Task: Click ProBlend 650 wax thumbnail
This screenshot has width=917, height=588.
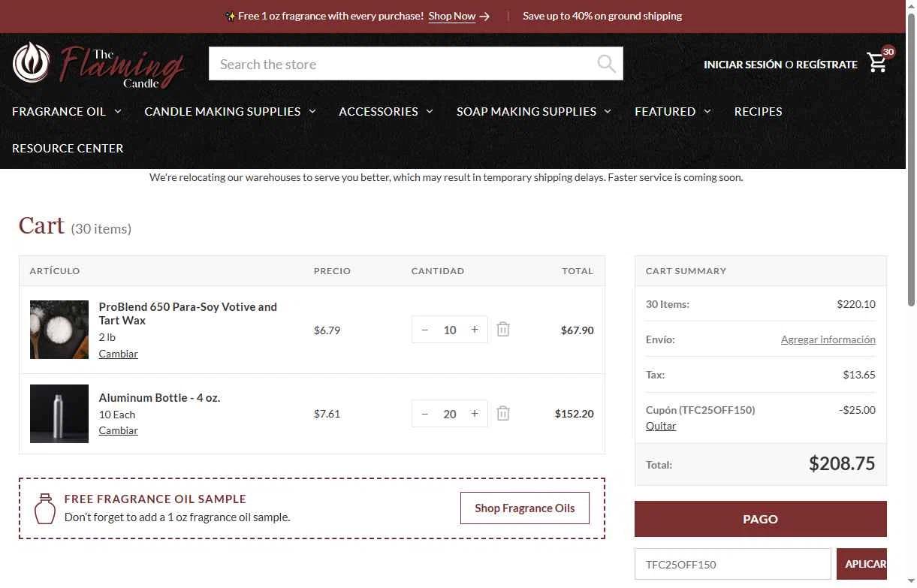Action: 59,330
